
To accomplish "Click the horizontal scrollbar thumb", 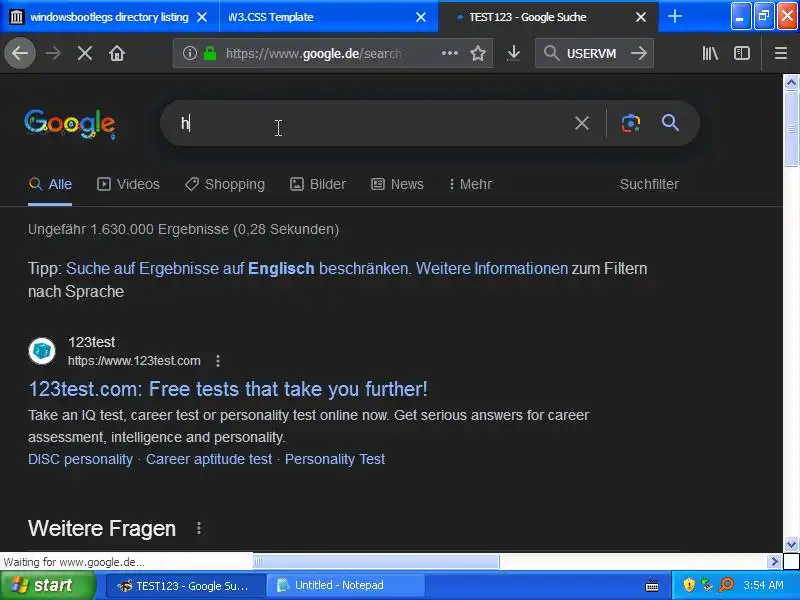I will [x=376, y=562].
